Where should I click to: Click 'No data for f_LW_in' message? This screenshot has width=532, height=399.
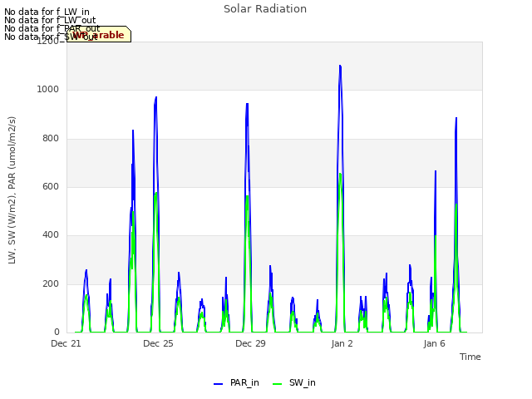click(47, 12)
